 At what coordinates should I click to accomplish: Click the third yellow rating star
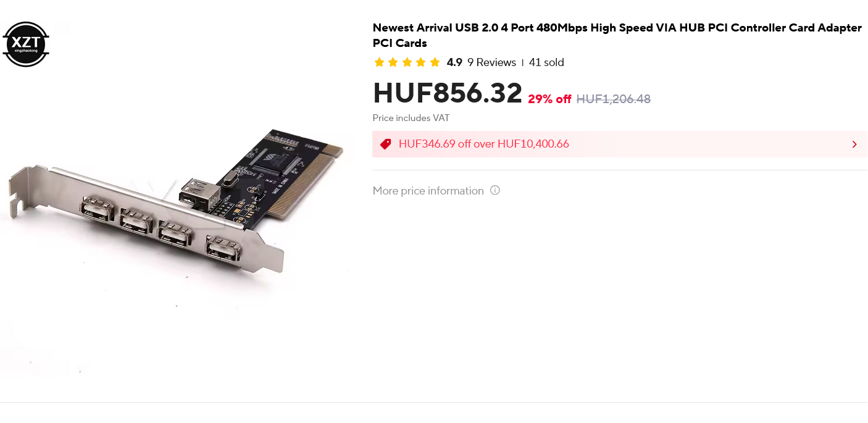pyautogui.click(x=407, y=62)
